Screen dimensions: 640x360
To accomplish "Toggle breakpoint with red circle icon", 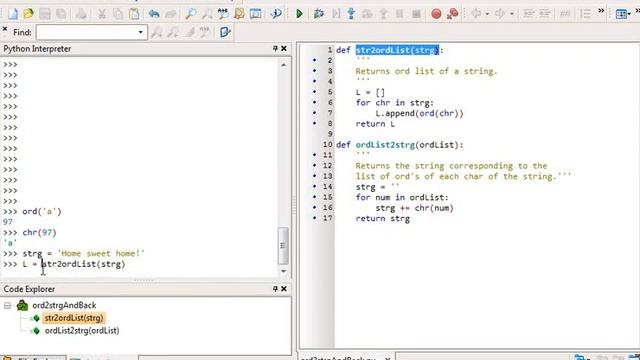I will (x=436, y=14).
